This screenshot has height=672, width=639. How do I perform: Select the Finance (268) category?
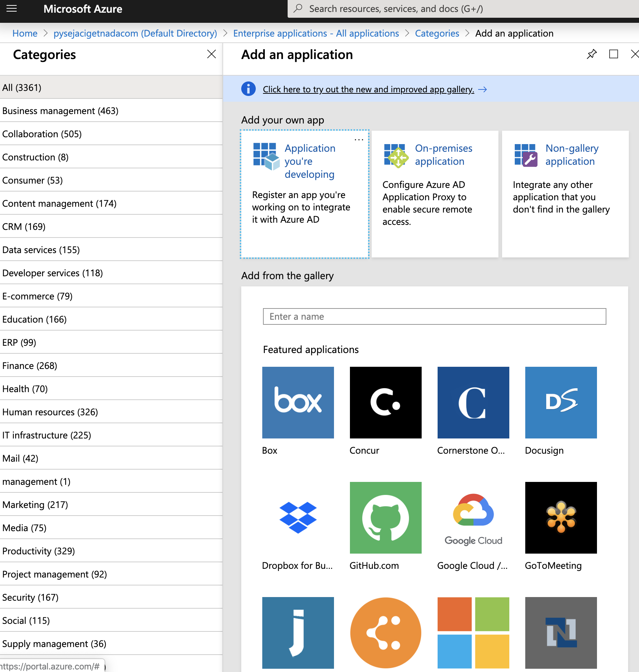pos(111,366)
